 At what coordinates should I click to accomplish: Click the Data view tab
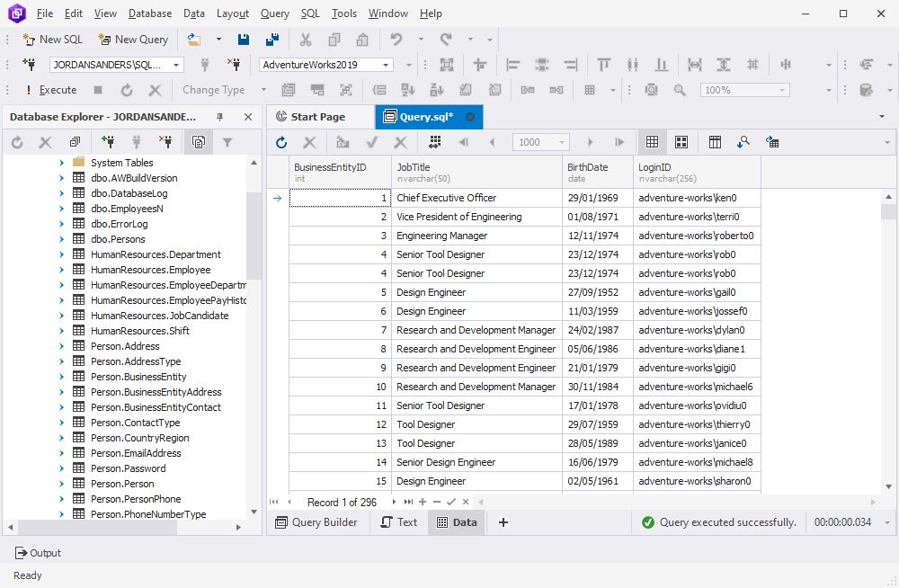[x=457, y=522]
